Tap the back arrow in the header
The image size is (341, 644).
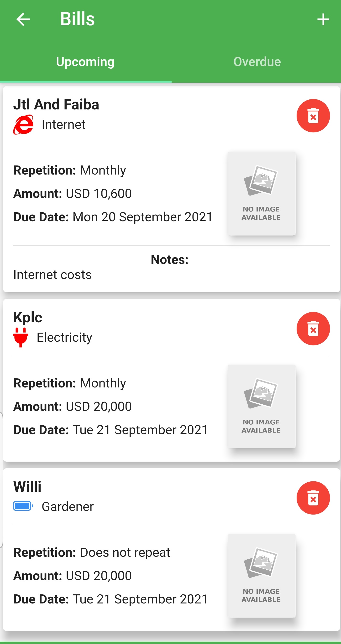tap(23, 19)
